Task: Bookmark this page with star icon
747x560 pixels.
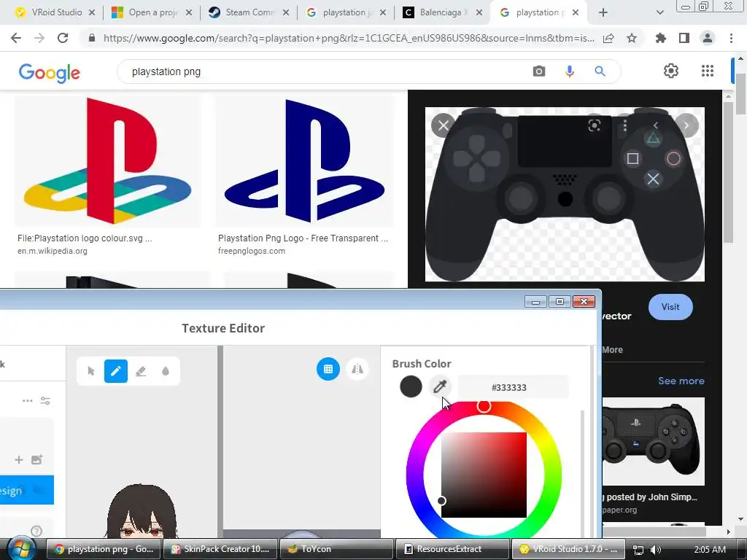Action: [x=632, y=38]
